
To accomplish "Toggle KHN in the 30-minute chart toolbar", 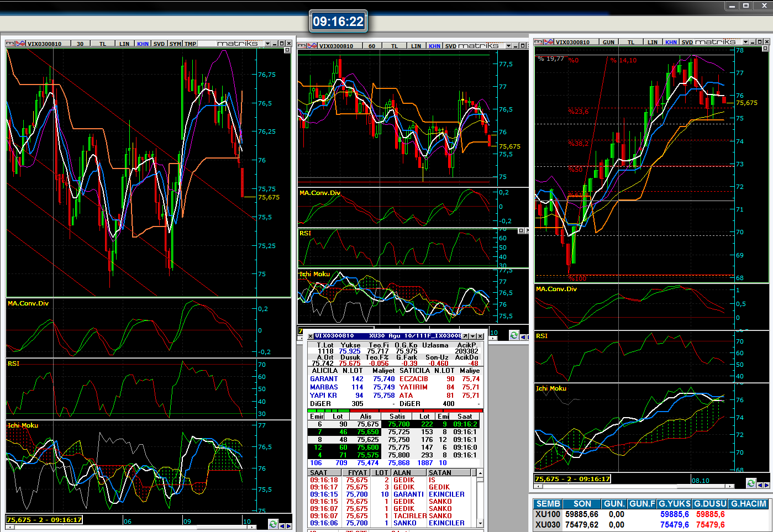I will click(x=143, y=44).
